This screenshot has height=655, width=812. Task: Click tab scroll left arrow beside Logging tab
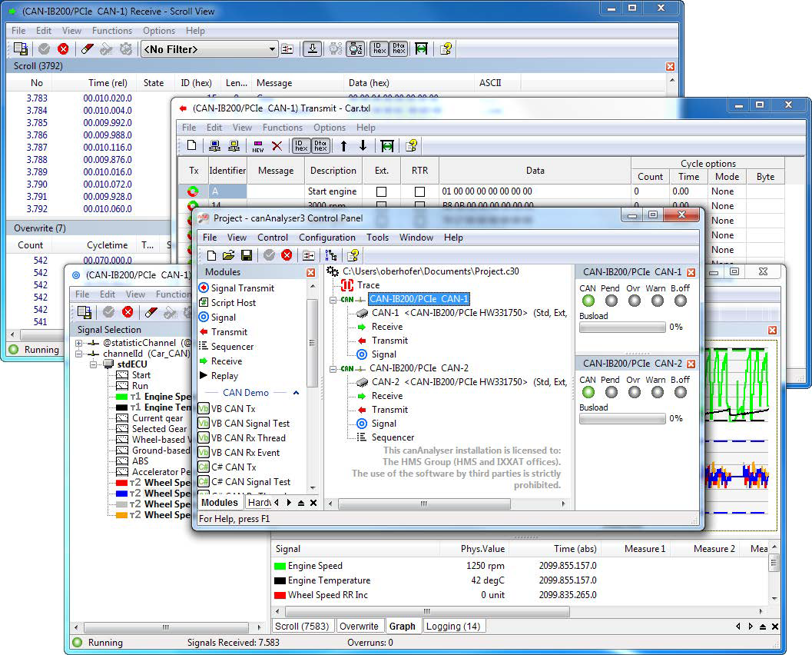(738, 627)
